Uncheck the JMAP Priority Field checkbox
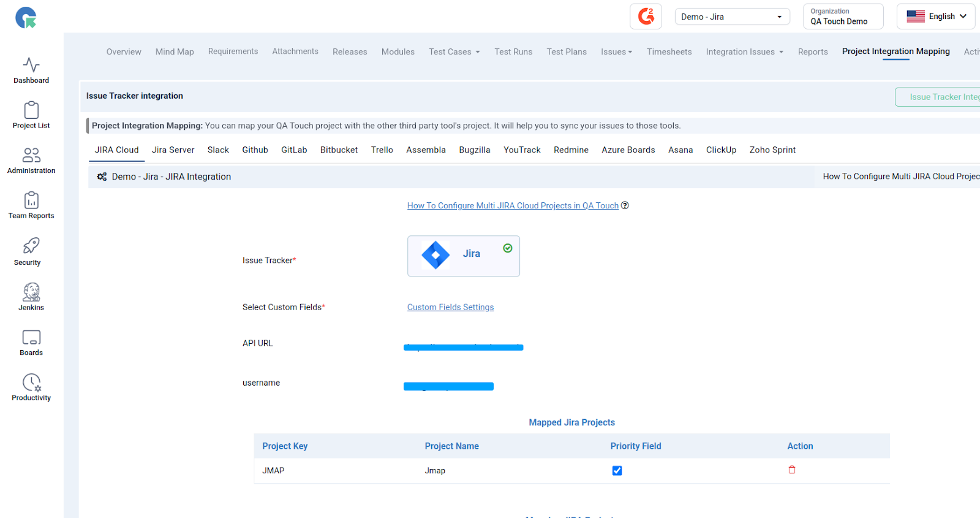The height and width of the screenshot is (518, 980). click(617, 471)
